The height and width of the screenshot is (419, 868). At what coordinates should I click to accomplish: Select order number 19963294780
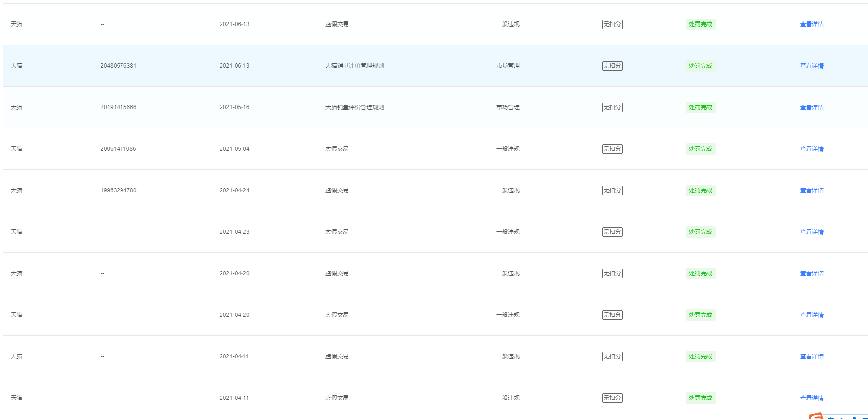(x=119, y=190)
